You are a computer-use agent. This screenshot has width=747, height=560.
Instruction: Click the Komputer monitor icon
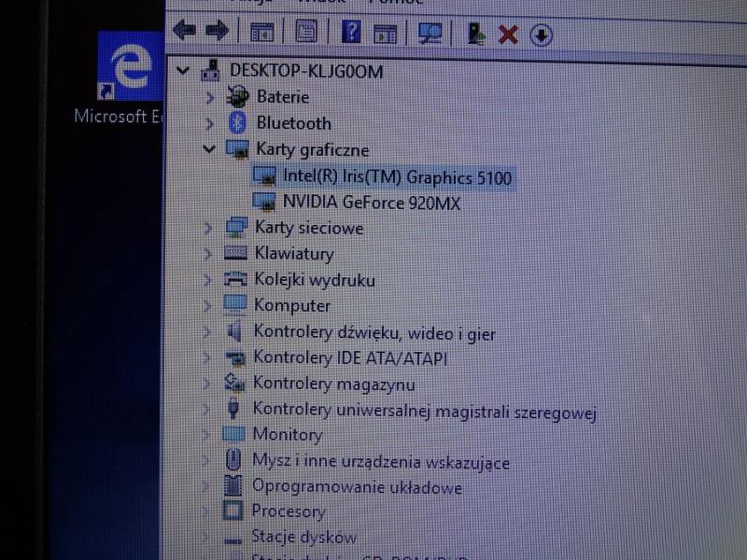click(x=235, y=305)
